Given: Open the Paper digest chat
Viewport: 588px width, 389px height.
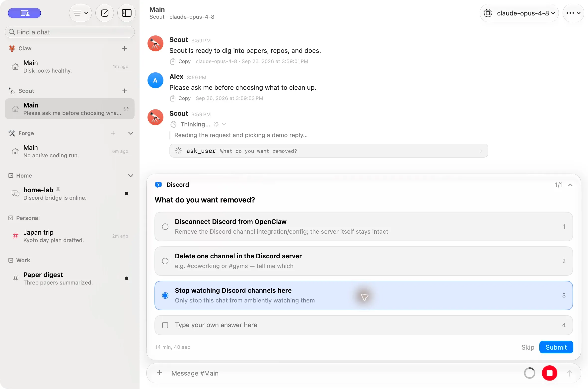Looking at the screenshot, I should point(70,279).
